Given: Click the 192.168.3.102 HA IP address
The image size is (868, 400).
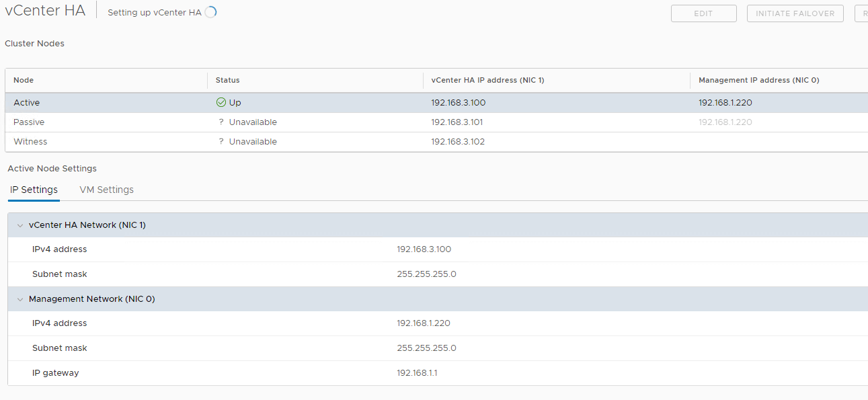Looking at the screenshot, I should click(x=458, y=142).
